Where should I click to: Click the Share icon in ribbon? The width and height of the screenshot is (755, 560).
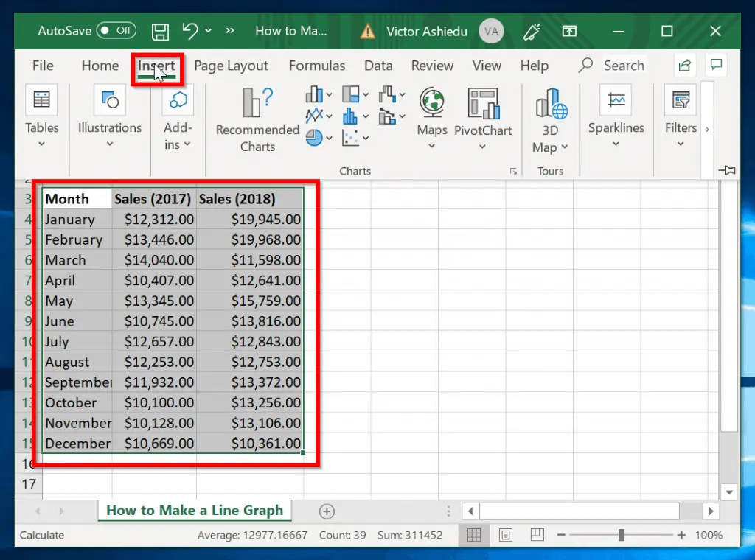pyautogui.click(x=685, y=65)
